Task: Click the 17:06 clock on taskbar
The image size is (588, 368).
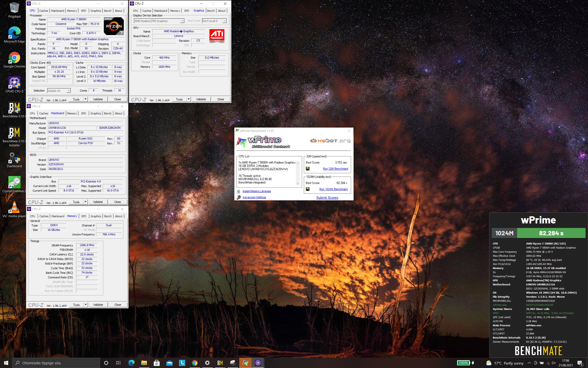Action: tap(565, 361)
